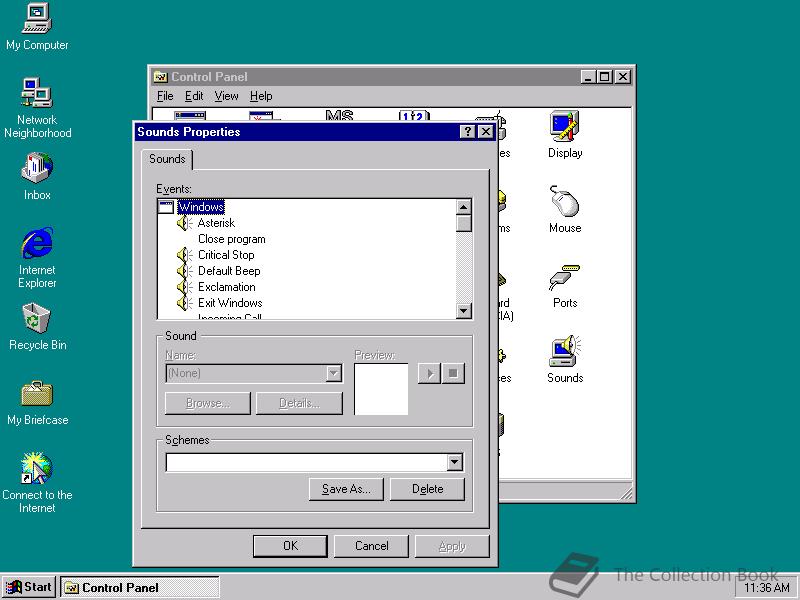Select the Sounds icon in Control Panel
Image resolution: width=800 pixels, height=600 pixels.
pyautogui.click(x=565, y=359)
